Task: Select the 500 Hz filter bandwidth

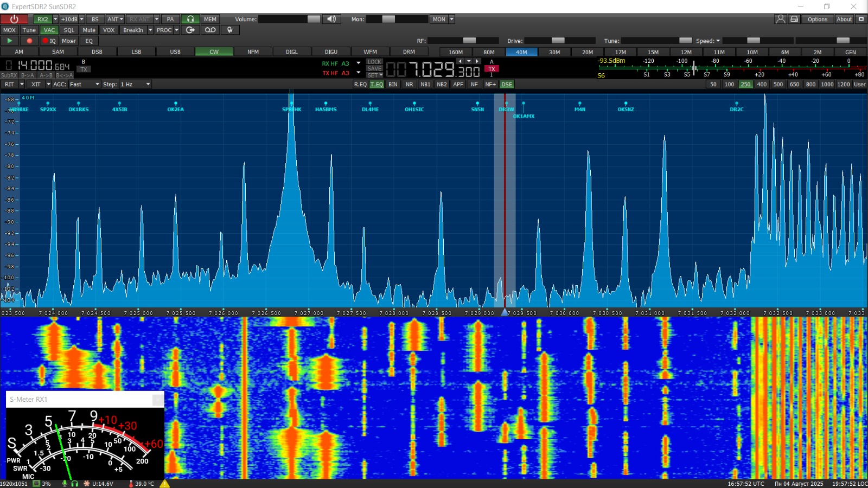Action: click(x=778, y=84)
